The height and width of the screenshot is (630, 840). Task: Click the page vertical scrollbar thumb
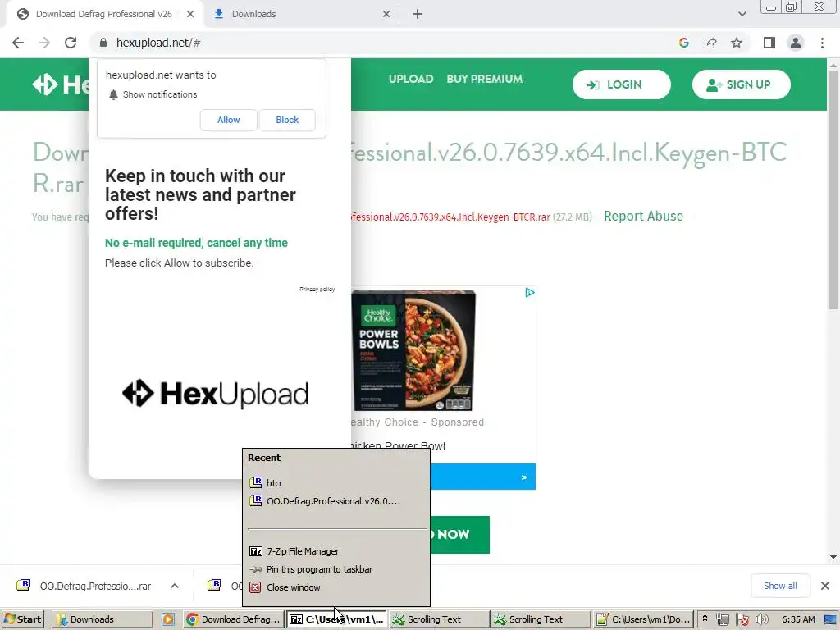coord(833,190)
